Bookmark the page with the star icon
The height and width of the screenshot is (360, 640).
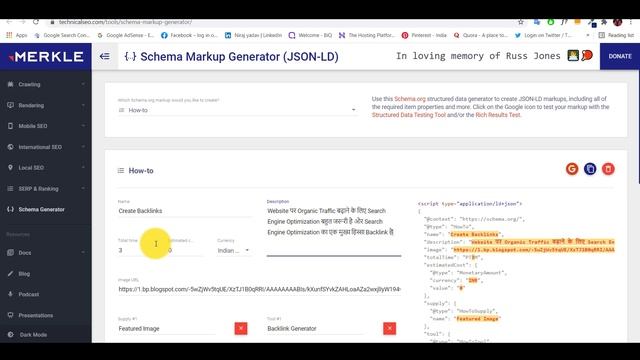pos(520,22)
